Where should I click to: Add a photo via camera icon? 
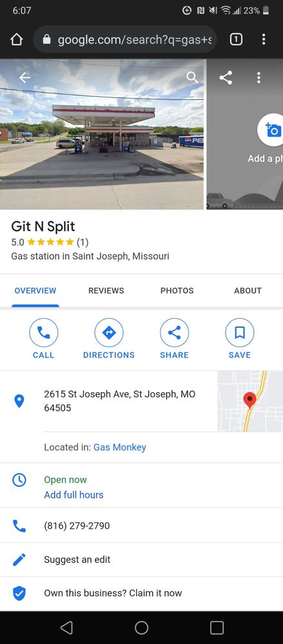click(272, 130)
